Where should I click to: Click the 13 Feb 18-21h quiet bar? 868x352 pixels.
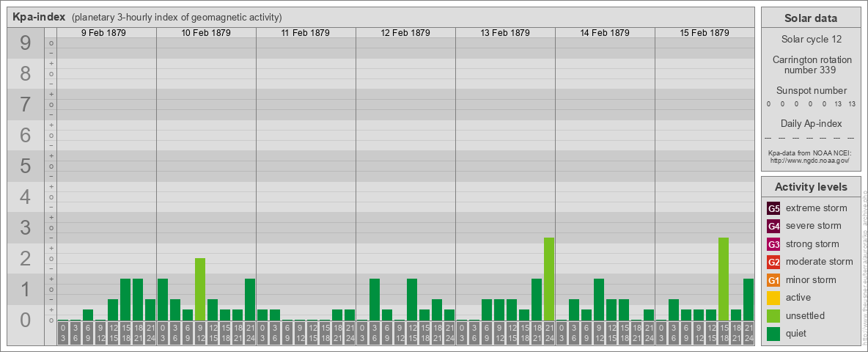point(537,299)
